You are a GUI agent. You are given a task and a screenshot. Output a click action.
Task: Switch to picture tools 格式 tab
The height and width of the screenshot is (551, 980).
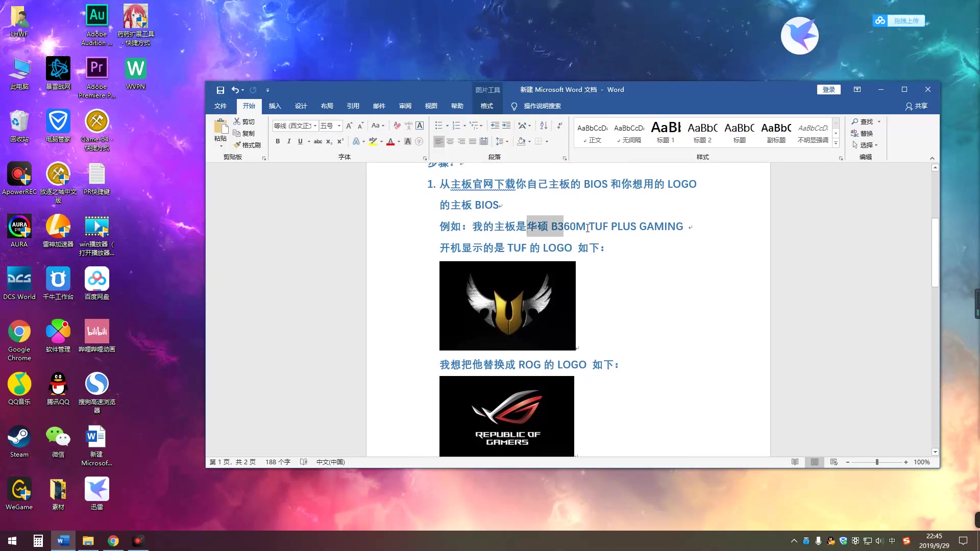click(x=487, y=106)
